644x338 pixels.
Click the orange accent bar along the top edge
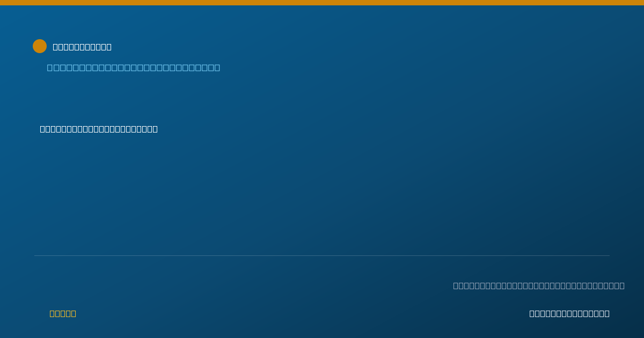point(322,3)
